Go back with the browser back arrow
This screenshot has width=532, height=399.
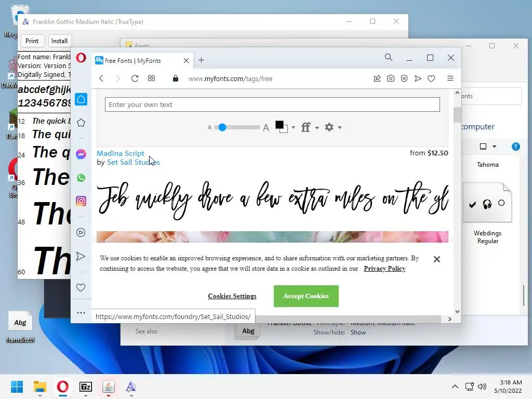[x=101, y=78]
